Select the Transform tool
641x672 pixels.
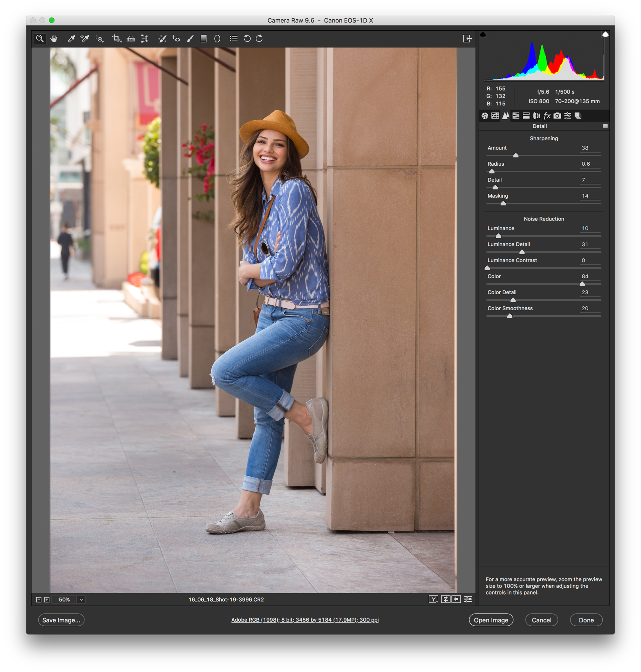(x=145, y=39)
